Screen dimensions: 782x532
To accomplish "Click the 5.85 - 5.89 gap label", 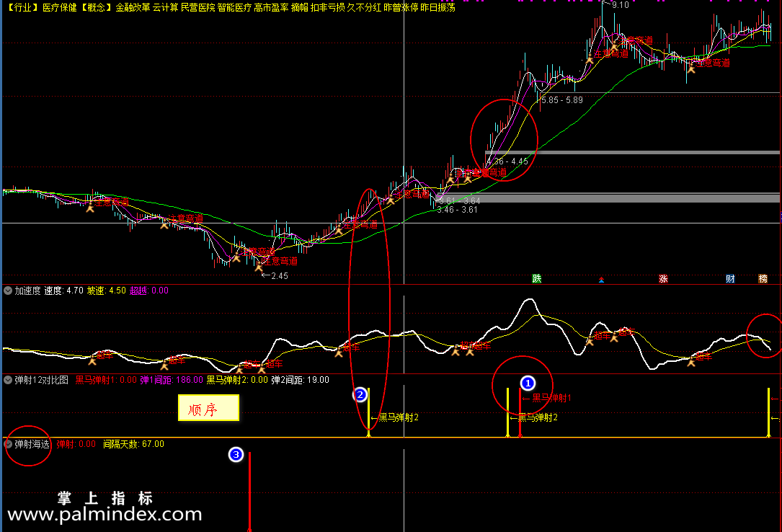I will pyautogui.click(x=562, y=100).
